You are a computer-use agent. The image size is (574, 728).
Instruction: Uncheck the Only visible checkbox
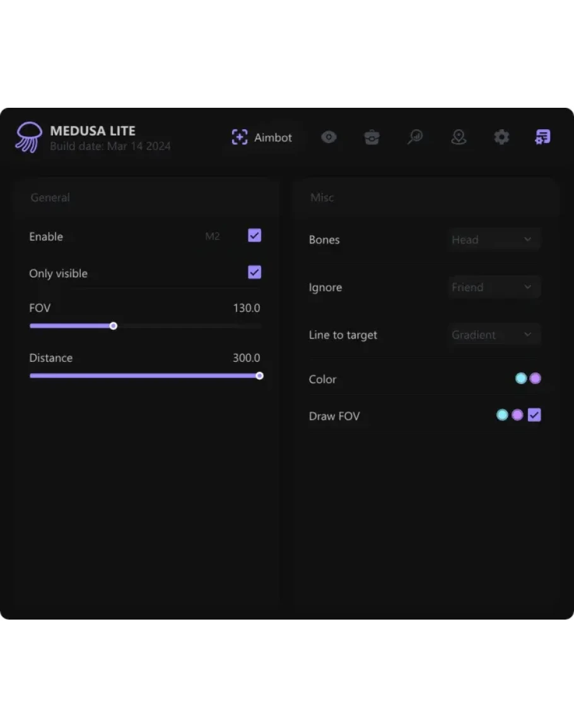point(255,272)
